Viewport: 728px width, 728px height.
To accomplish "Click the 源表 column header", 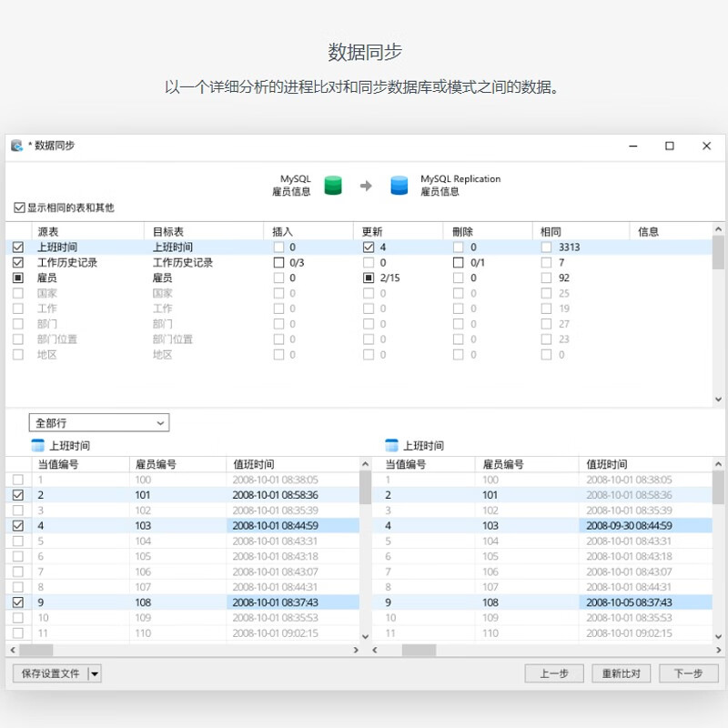I will [48, 232].
